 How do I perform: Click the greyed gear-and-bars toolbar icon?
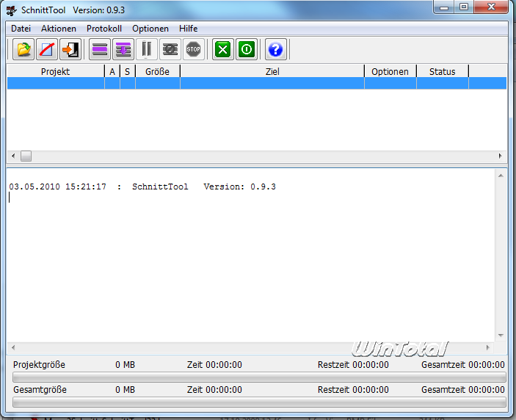tap(170, 49)
